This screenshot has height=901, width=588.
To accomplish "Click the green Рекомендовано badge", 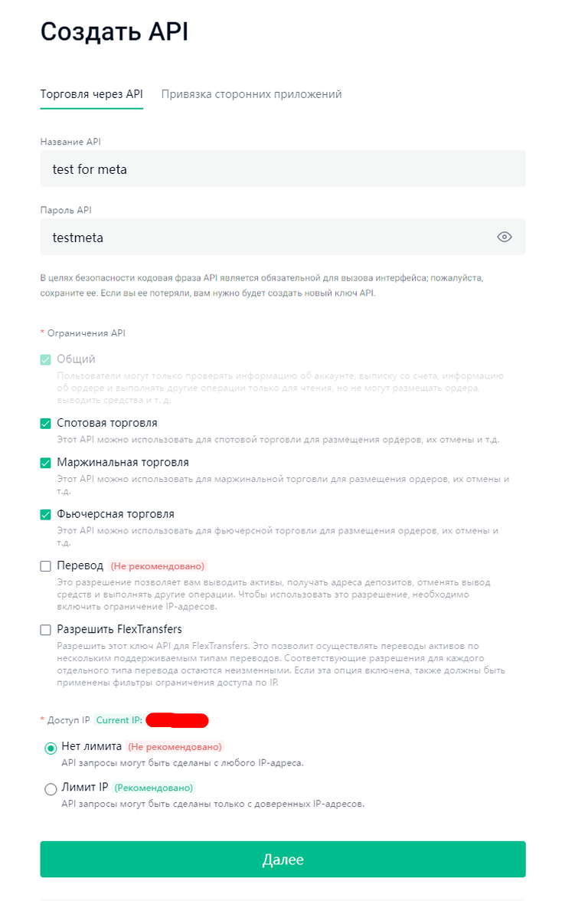I will 155,788.
